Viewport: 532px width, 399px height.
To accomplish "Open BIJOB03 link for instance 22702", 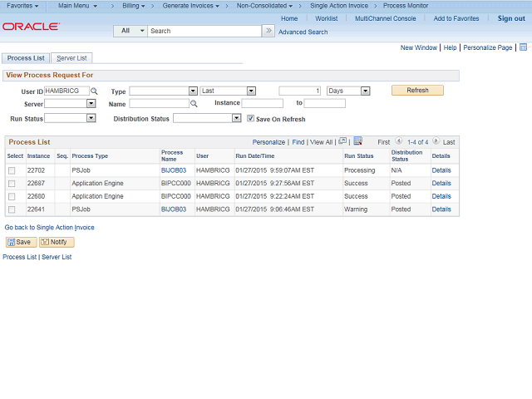I will [174, 170].
